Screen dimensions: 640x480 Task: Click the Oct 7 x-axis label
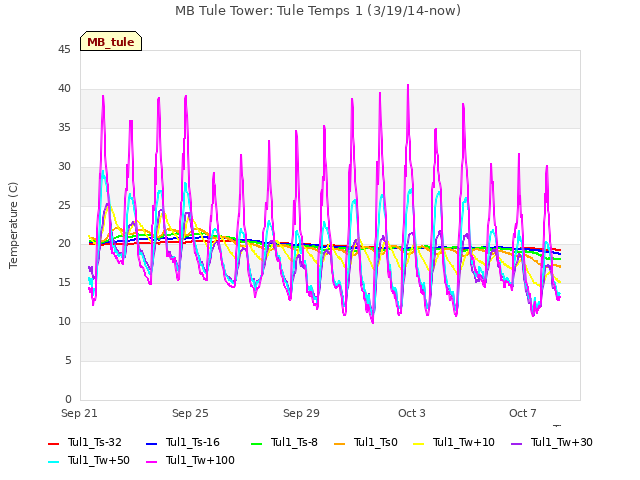522,413
